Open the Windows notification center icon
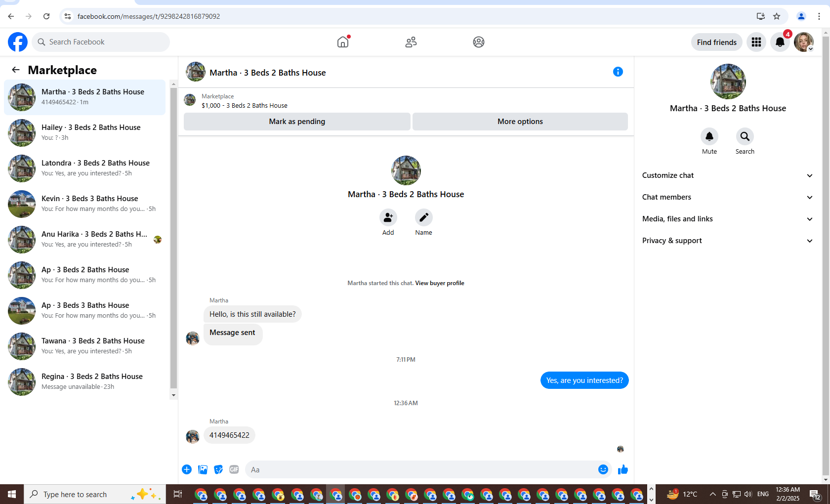The height and width of the screenshot is (504, 830). 815,494
